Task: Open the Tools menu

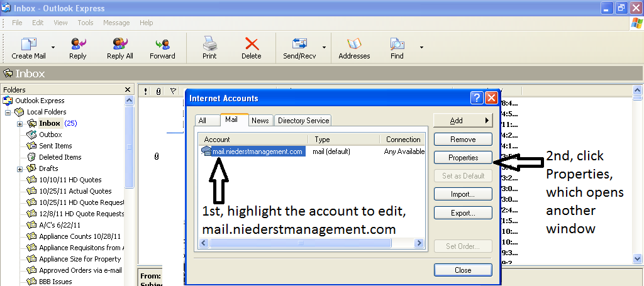Action: click(x=86, y=23)
